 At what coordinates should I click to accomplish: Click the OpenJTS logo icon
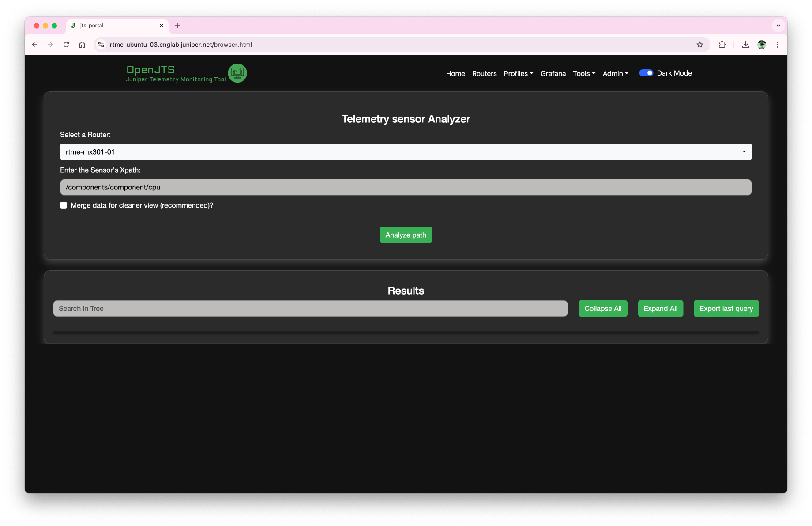tap(237, 73)
